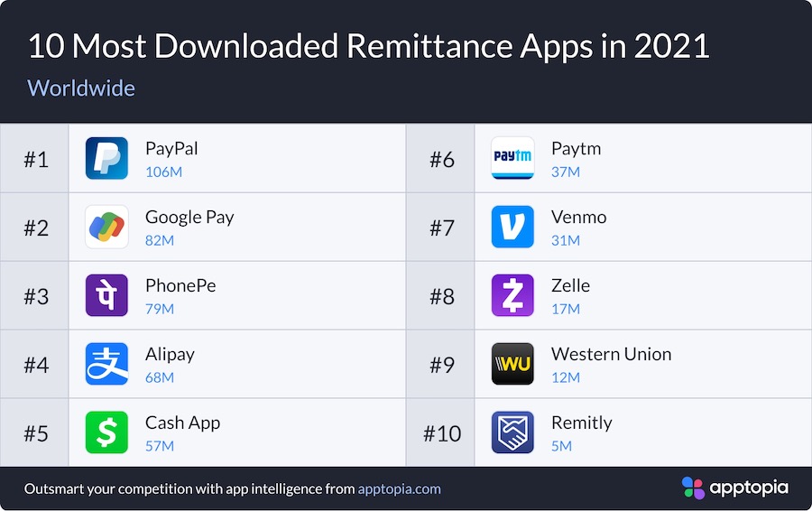Click the apptopia wordmark text

click(x=749, y=488)
